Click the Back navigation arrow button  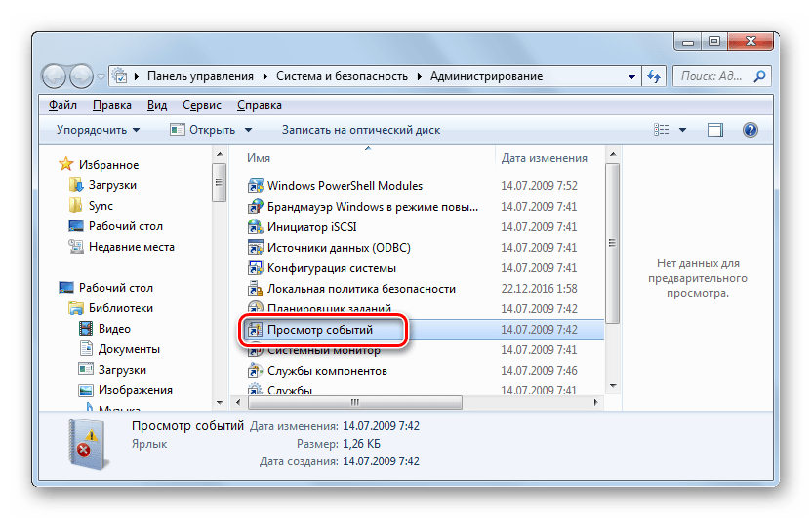click(x=54, y=77)
